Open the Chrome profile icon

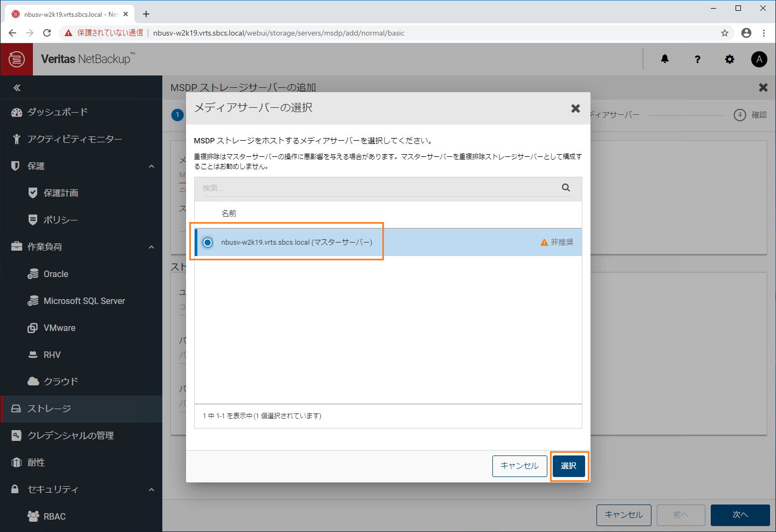tap(746, 33)
